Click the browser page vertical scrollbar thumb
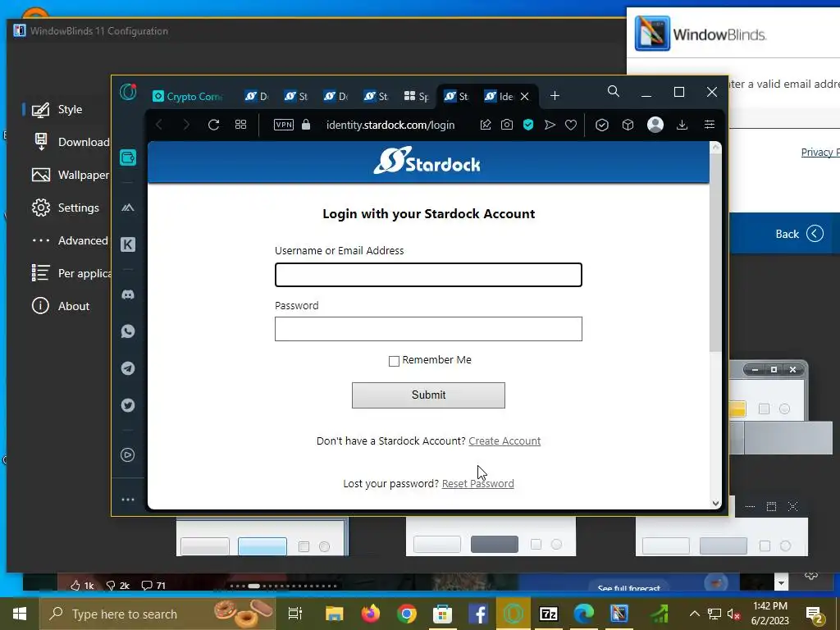This screenshot has height=630, width=840. pos(715,253)
